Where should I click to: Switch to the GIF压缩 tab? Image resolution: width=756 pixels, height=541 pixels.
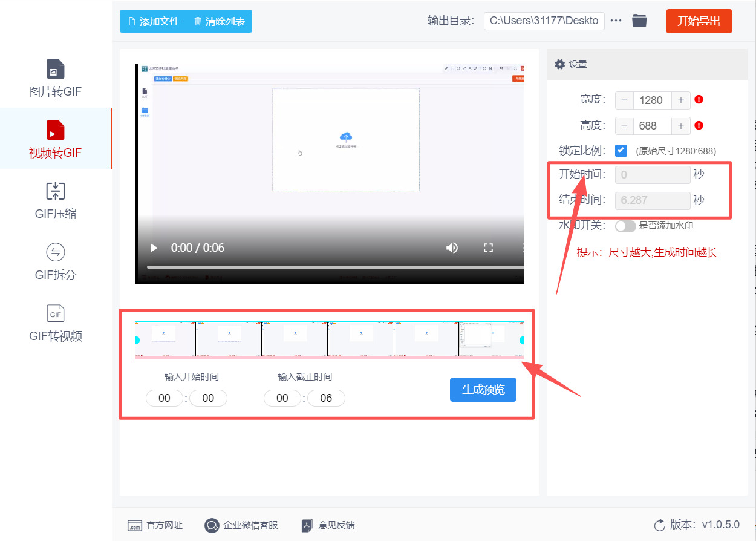[56, 200]
